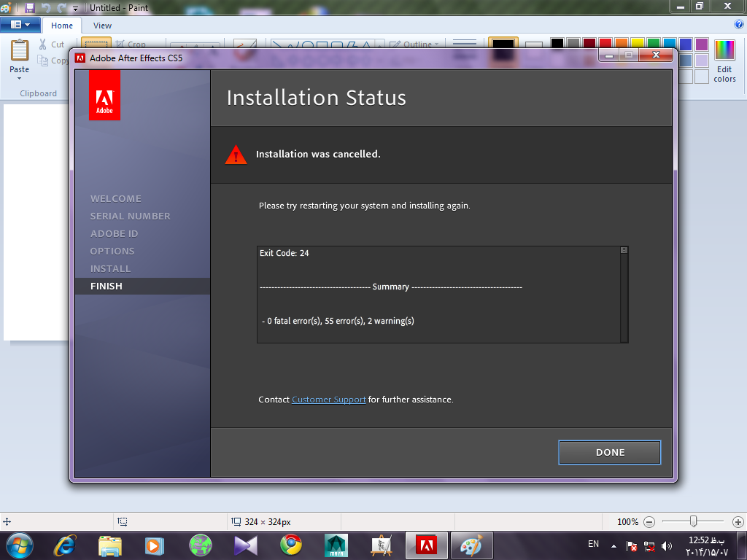Click the EN language indicator
Image resolution: width=747 pixels, height=560 pixels.
point(593,544)
